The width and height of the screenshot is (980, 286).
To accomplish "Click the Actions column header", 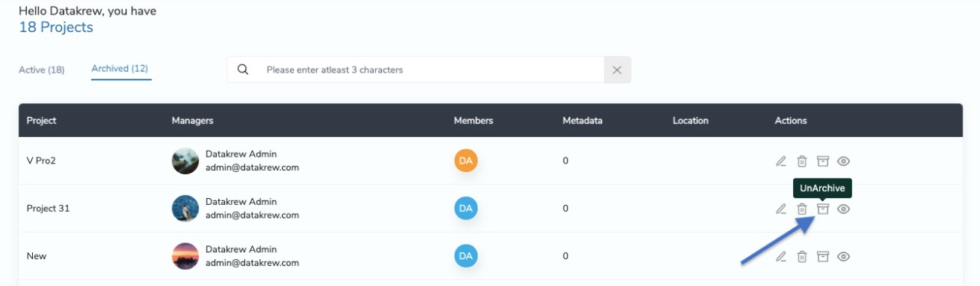I will pos(791,121).
